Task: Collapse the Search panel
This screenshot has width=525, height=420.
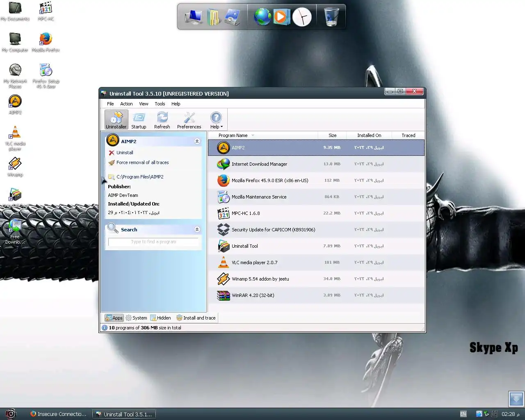Action: pos(197,229)
